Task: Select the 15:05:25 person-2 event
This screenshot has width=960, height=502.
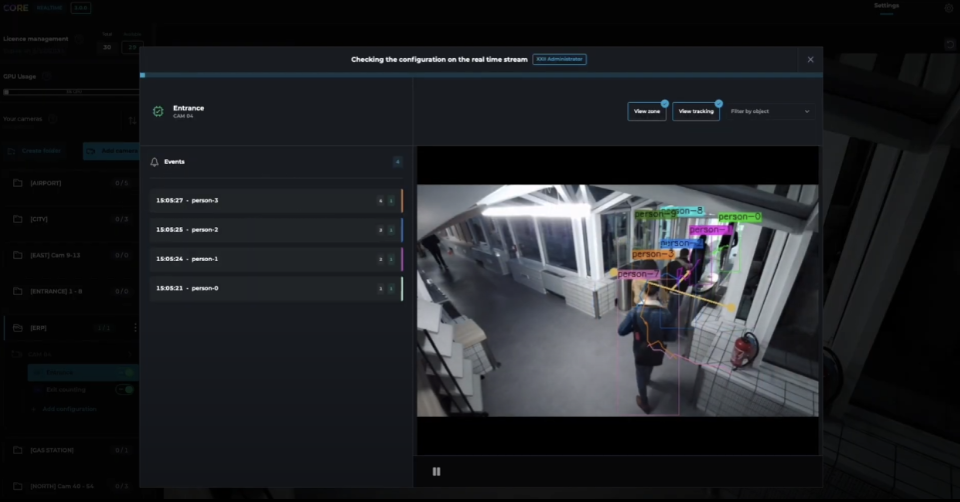Action: (276, 230)
